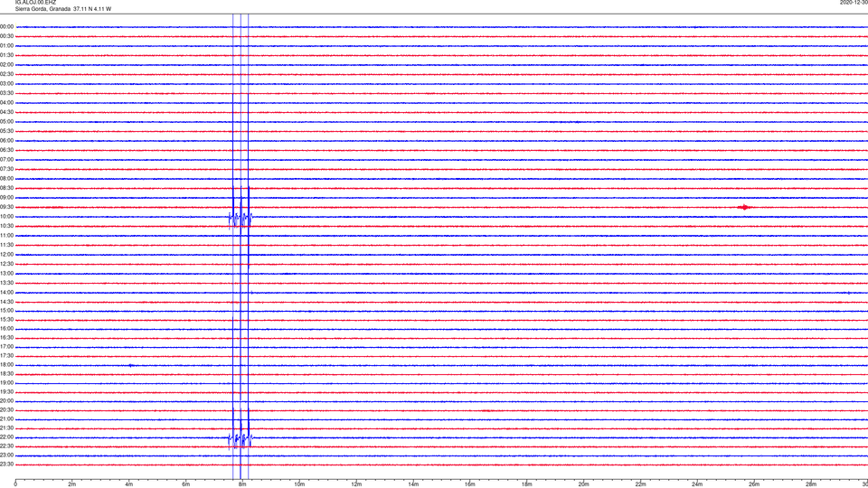Click the 14m axis label
Viewport: 868px width, 488px height.
click(413, 484)
